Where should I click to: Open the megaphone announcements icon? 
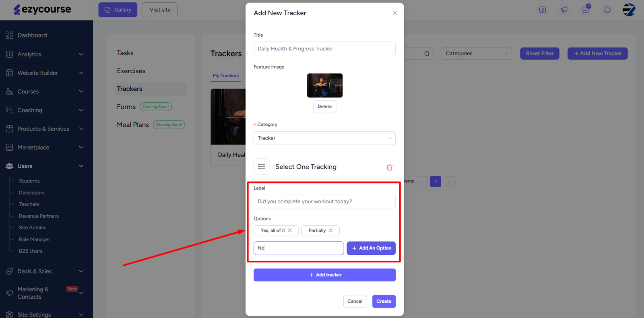click(x=564, y=10)
